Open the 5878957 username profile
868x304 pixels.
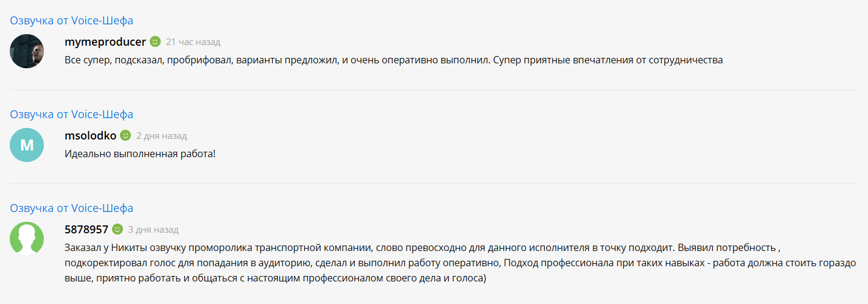coord(86,229)
